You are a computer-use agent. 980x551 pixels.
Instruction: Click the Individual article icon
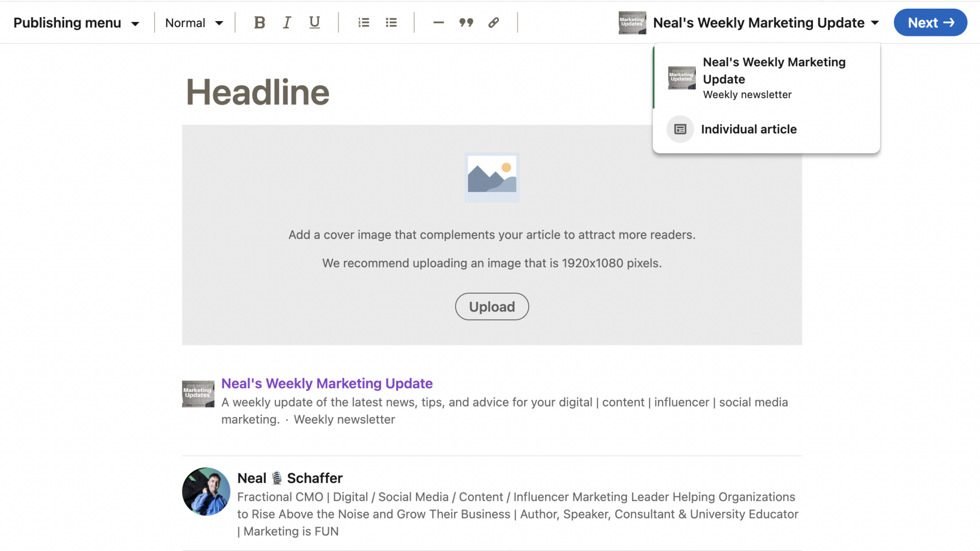coord(680,129)
